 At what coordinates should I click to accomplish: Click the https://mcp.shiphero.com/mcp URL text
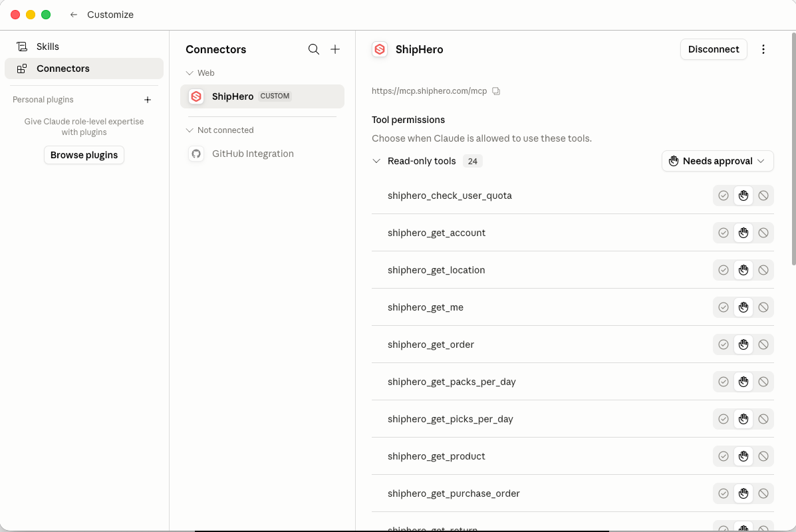click(429, 91)
